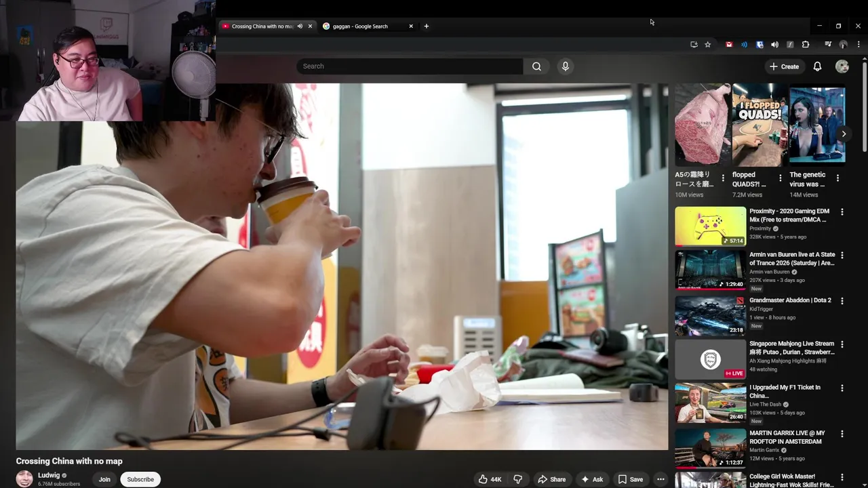
Task: Close the gaggan Google Search tab
Action: (410, 26)
